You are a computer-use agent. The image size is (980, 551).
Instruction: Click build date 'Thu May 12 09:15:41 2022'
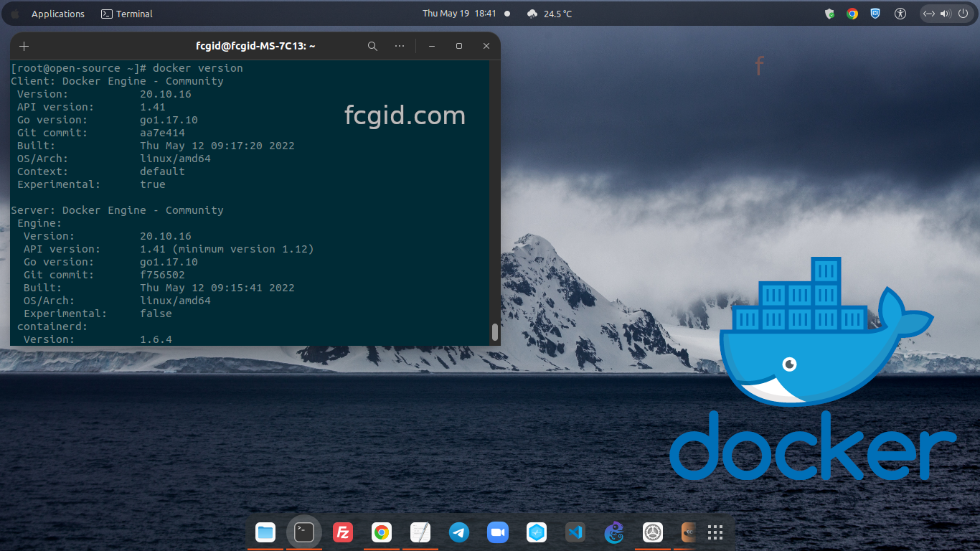click(x=217, y=288)
